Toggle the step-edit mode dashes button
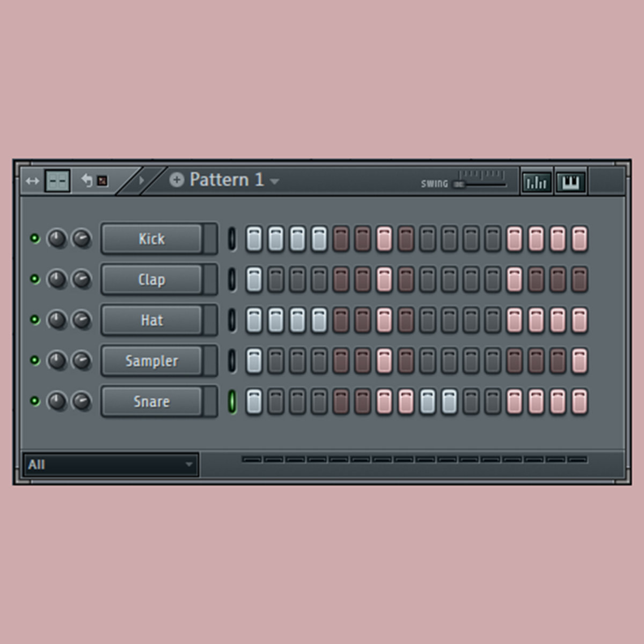The width and height of the screenshot is (644, 644). pyautogui.click(x=57, y=181)
